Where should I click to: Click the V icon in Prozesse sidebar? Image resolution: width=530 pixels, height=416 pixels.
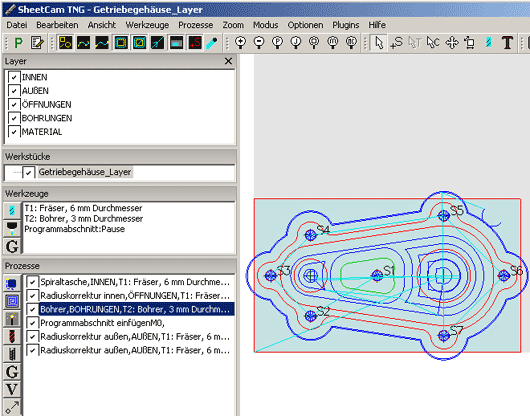[12, 389]
